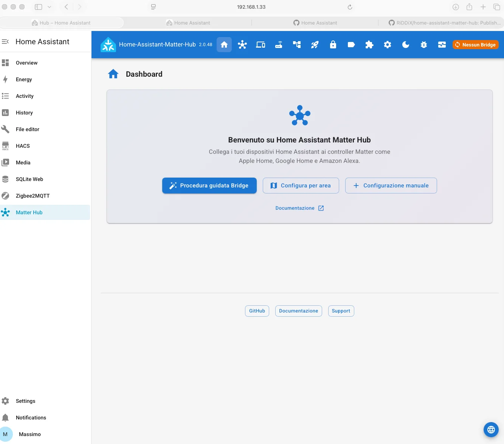Switch to second Home Assistant browser tab
This screenshot has height=444, width=504.
[188, 23]
